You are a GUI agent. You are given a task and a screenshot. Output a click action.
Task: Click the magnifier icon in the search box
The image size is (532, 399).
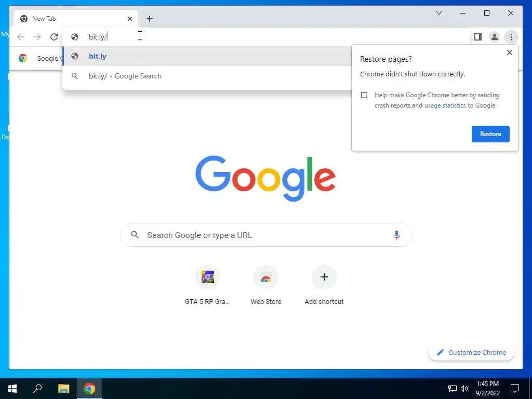pos(135,235)
